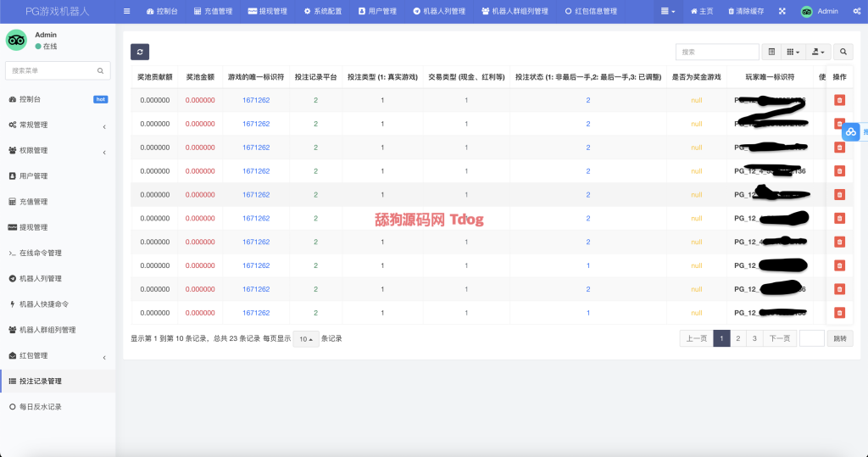This screenshot has width=868, height=457.
Task: Open the export data dropdown
Action: point(818,52)
